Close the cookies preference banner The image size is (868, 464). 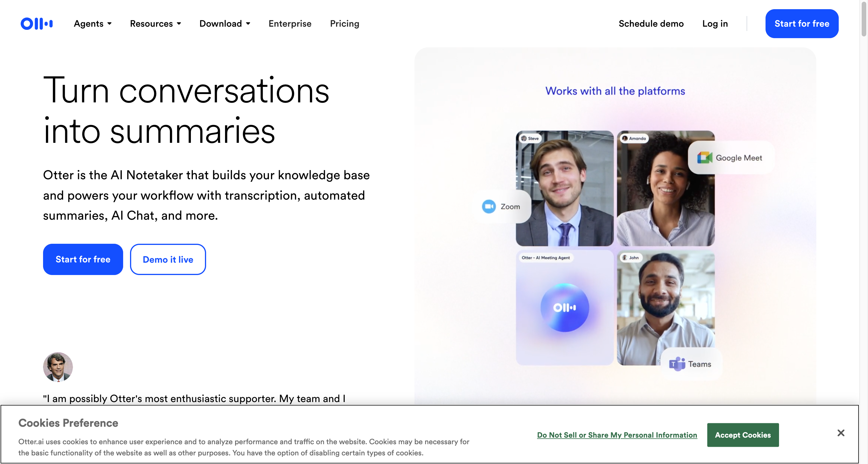841,433
